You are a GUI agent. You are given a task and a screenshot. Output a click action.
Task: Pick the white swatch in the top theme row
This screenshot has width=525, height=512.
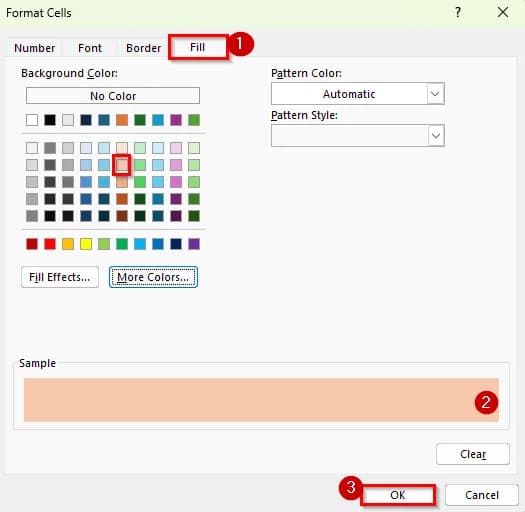coord(32,120)
